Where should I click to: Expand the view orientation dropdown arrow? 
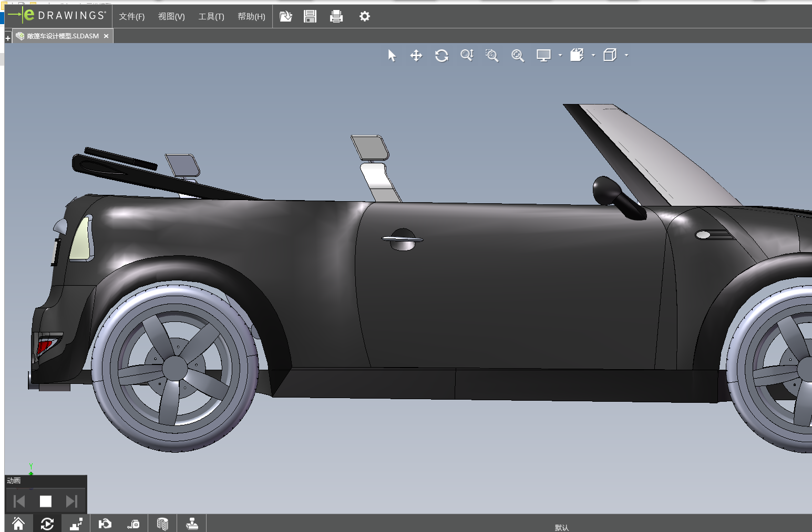pos(593,55)
